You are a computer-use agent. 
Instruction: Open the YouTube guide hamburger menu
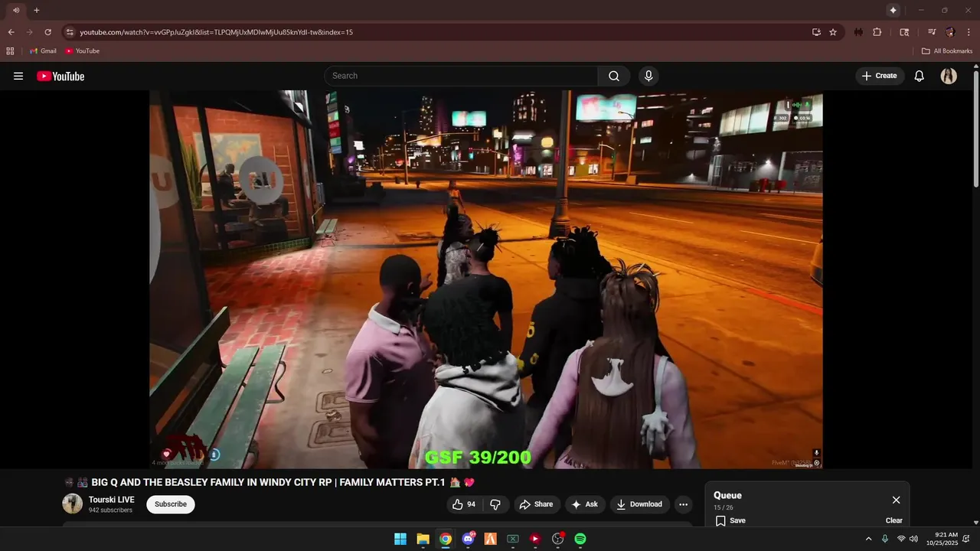pyautogui.click(x=18, y=76)
